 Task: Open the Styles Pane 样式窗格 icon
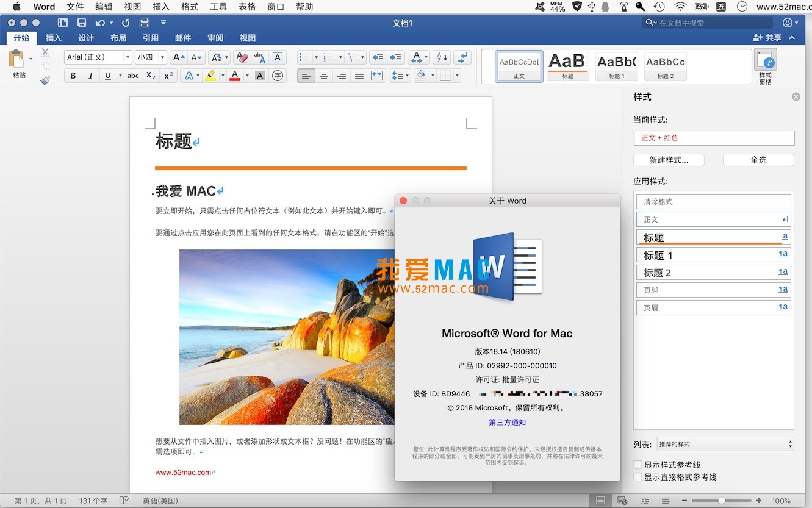point(765,67)
